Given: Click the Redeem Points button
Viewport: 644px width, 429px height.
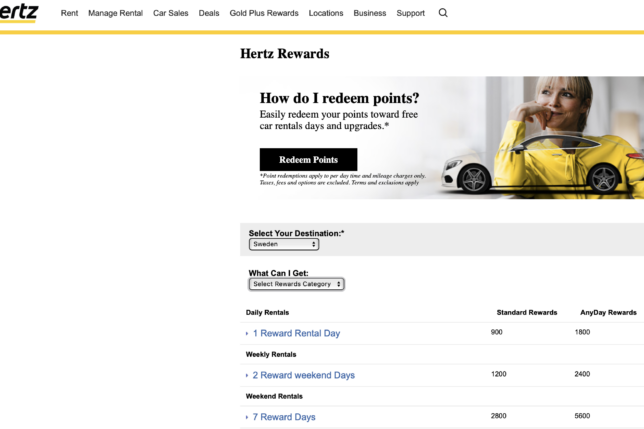Looking at the screenshot, I should click(x=308, y=159).
